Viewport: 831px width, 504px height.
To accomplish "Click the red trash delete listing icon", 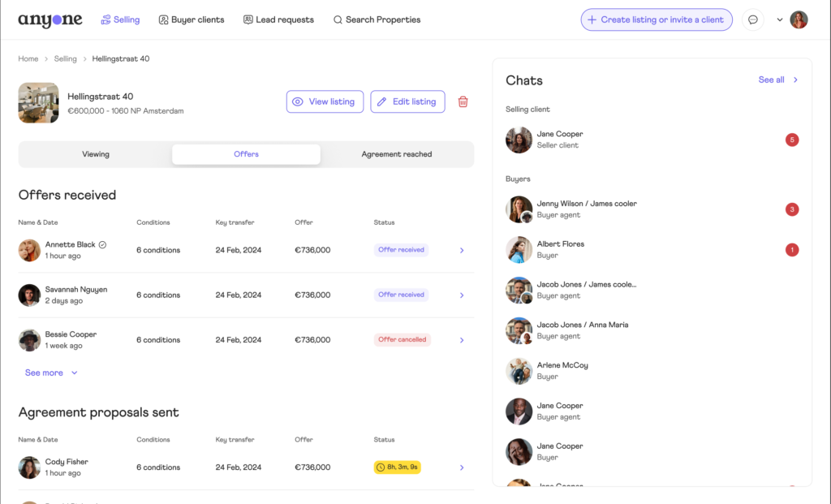I will [x=463, y=101].
